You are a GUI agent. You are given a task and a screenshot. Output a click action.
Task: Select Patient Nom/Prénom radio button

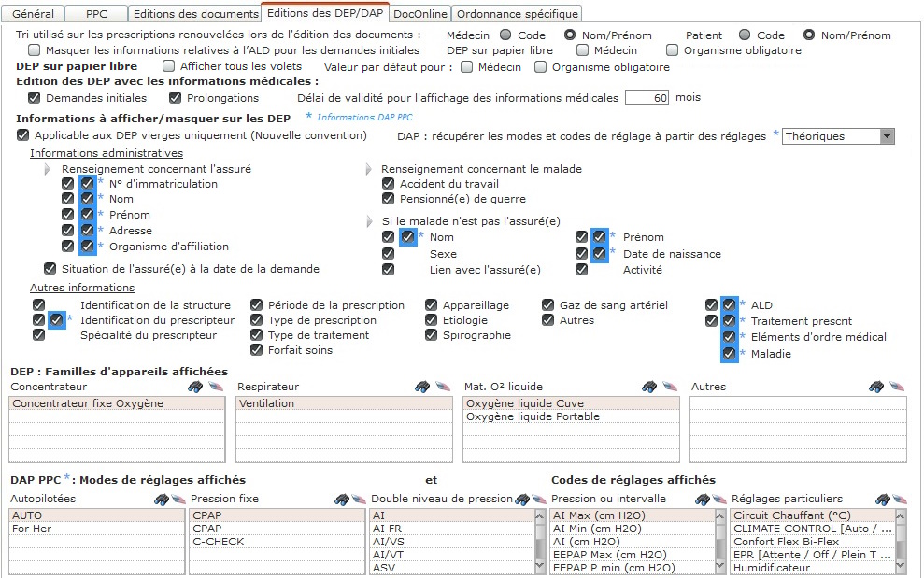(x=809, y=35)
